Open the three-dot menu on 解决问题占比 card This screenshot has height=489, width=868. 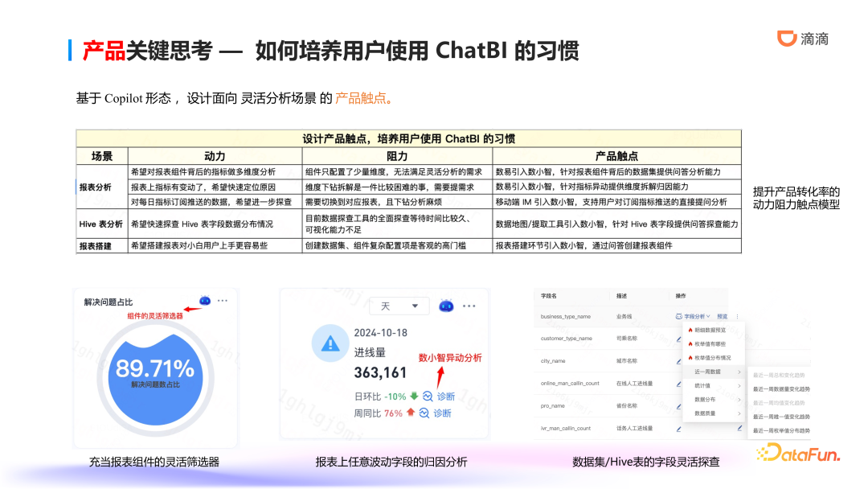point(223,301)
